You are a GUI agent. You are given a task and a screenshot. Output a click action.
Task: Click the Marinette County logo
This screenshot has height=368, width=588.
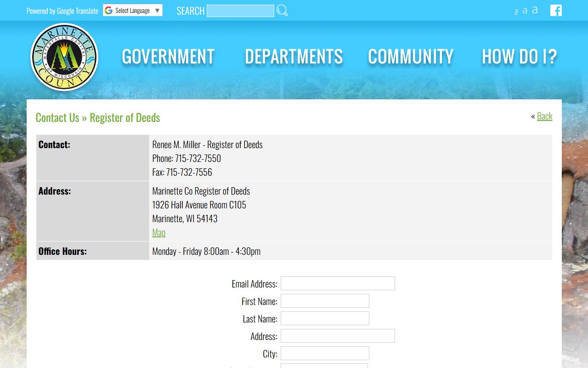coord(64,57)
